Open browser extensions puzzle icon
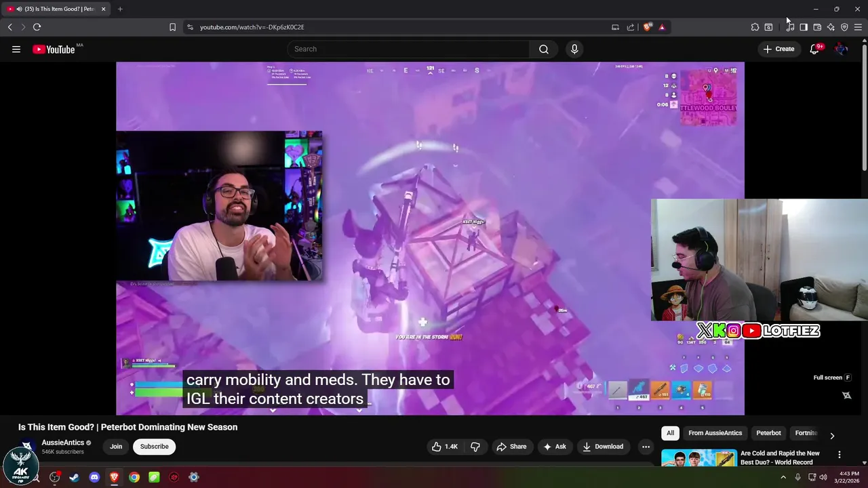The image size is (868, 488). 755,27
